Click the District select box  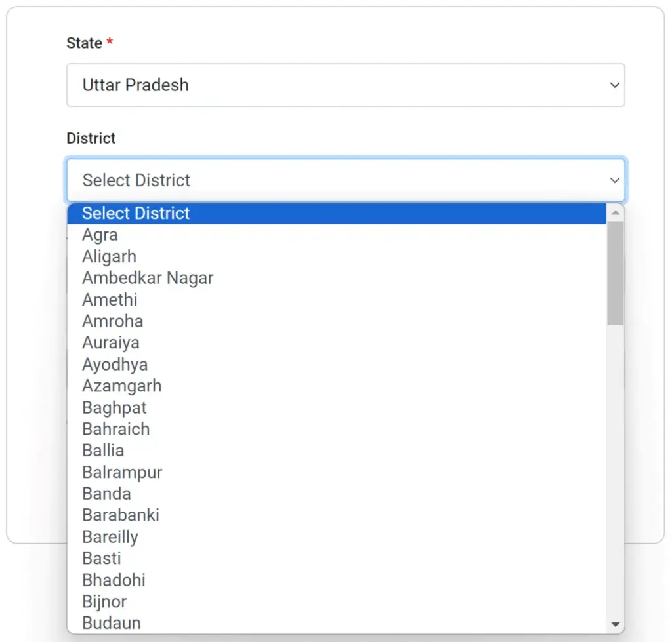[345, 180]
